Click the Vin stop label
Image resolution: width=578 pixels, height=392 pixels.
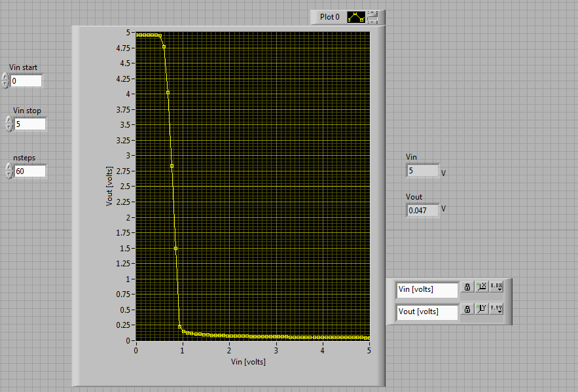pyautogui.click(x=27, y=111)
